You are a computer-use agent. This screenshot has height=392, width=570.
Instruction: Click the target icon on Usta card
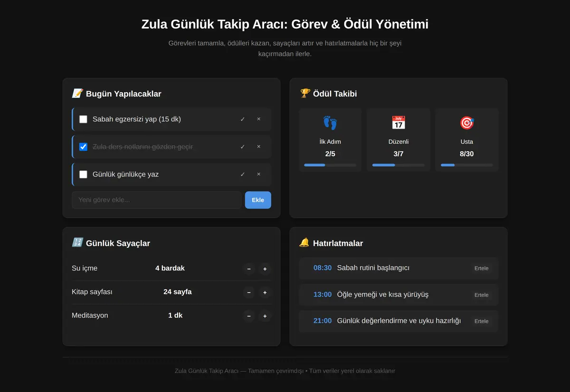click(467, 123)
